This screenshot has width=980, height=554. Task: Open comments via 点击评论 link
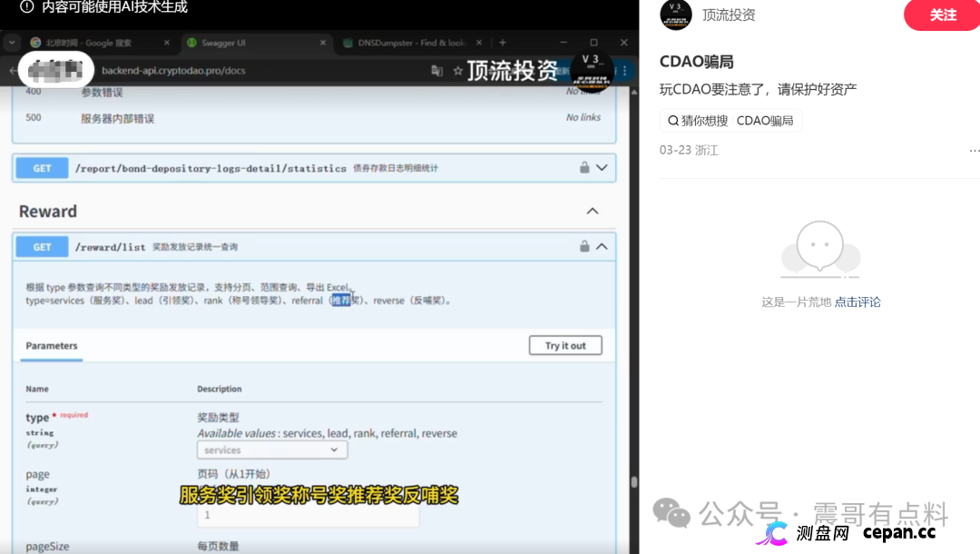857,302
